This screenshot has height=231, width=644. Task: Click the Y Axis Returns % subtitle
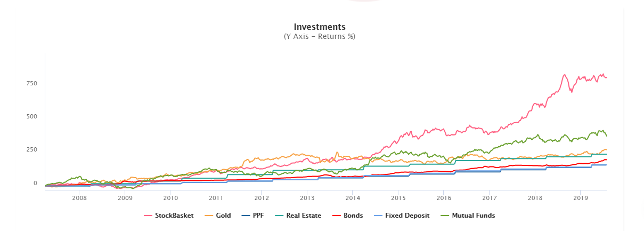pyautogui.click(x=320, y=37)
